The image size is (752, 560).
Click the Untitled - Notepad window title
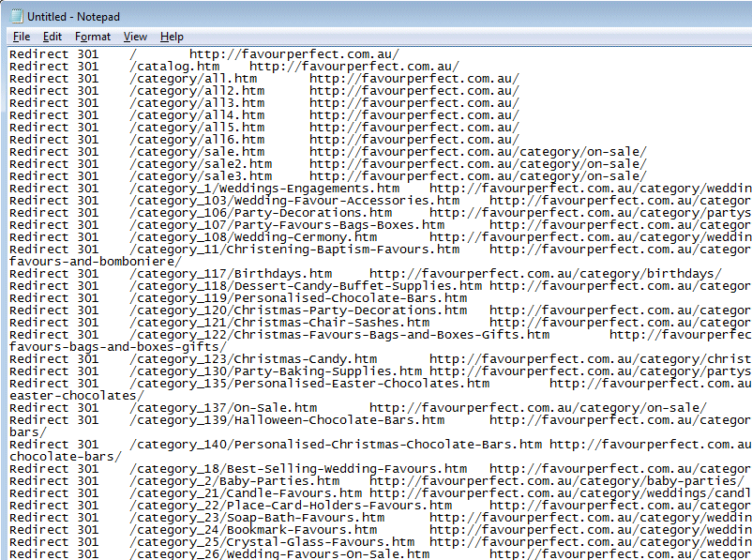(x=73, y=17)
